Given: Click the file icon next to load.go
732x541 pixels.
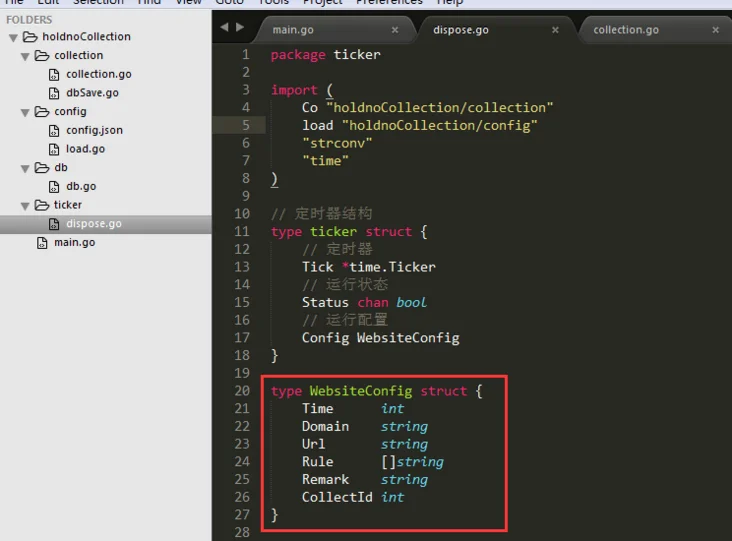Looking at the screenshot, I should [56, 149].
